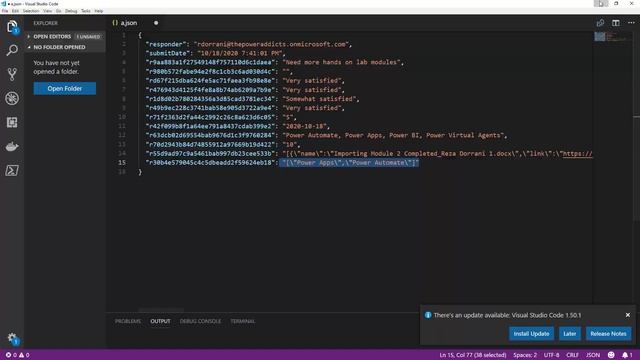Open the Go menu
This screenshot has height=360, width=640.
[58, 11]
